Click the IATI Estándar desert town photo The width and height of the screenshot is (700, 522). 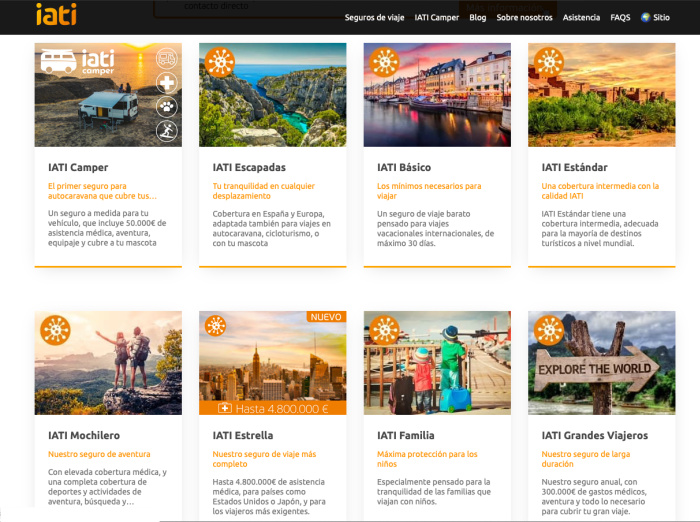[x=602, y=95]
